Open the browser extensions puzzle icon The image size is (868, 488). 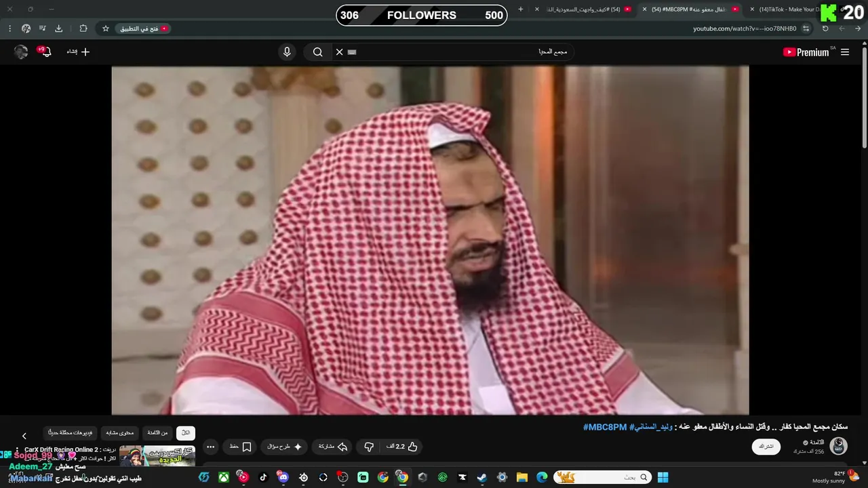pos(83,28)
